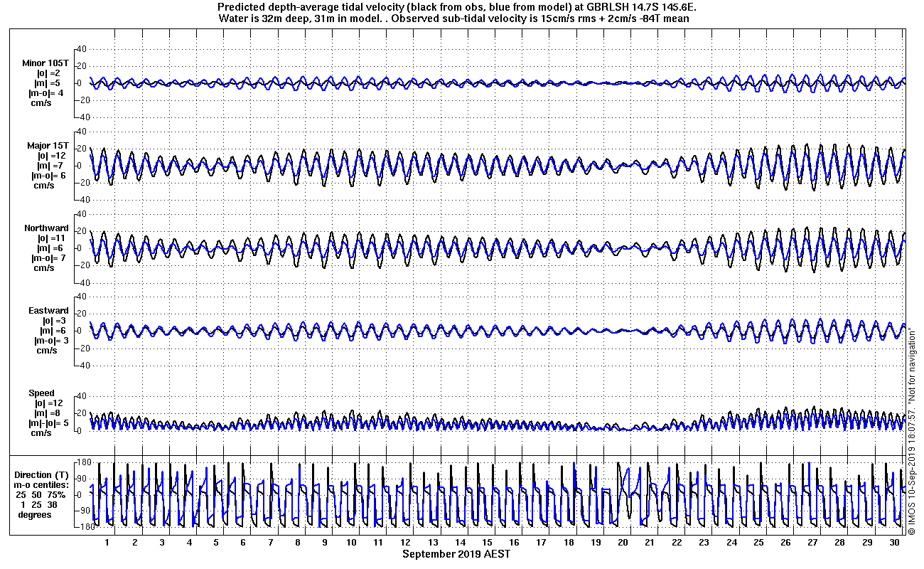This screenshot has height=569, width=924.
Task: Click the top '40' tick of the Minor panel
Action: click(80, 48)
